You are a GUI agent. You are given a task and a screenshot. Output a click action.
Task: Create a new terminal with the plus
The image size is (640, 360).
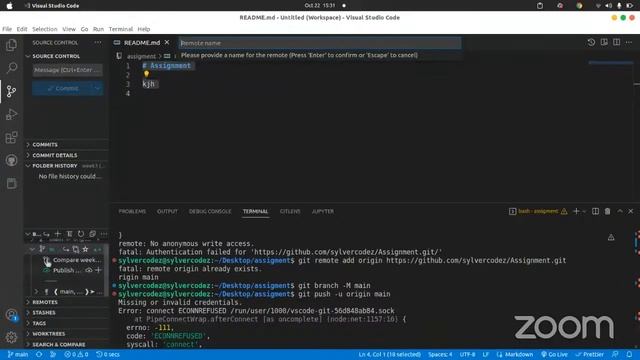(x=576, y=211)
